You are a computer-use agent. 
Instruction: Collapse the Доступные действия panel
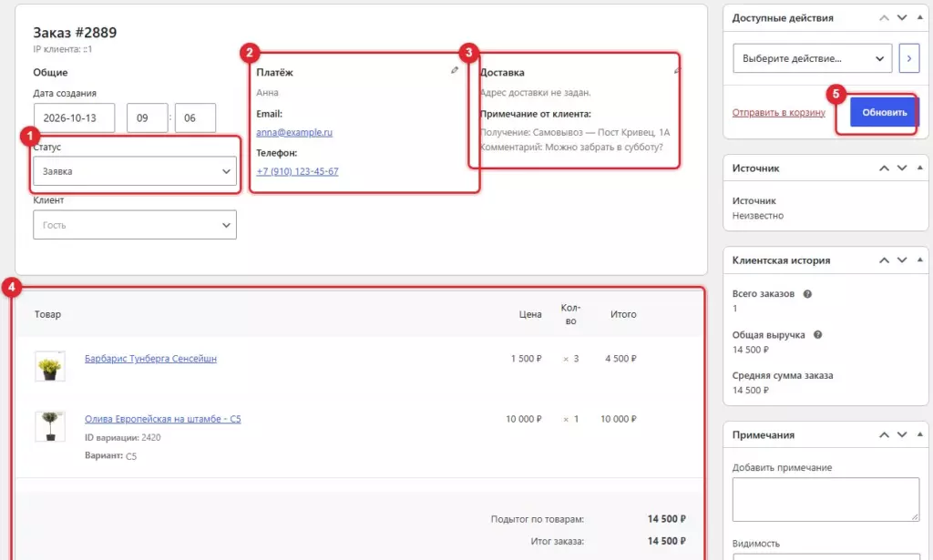pyautogui.click(x=920, y=17)
